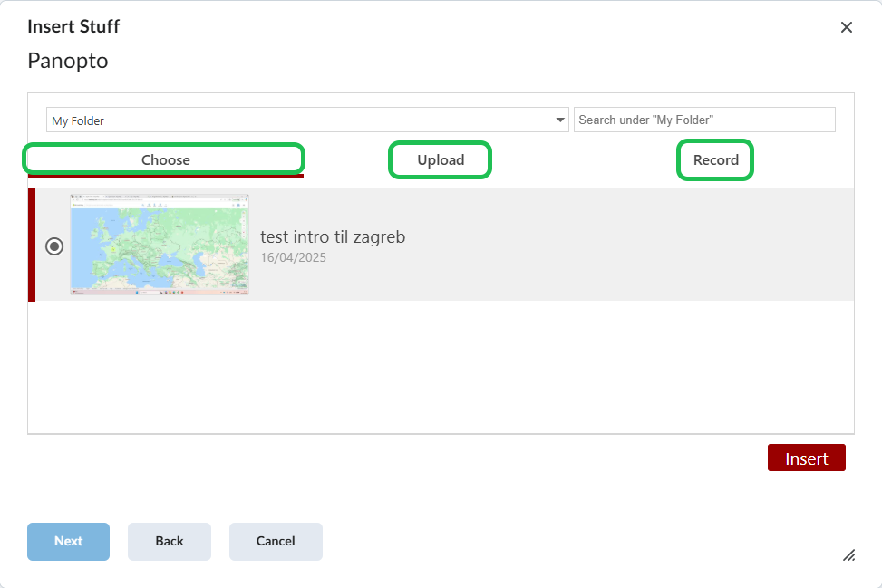Cancel the Insert Stuff dialog

pos(276,541)
